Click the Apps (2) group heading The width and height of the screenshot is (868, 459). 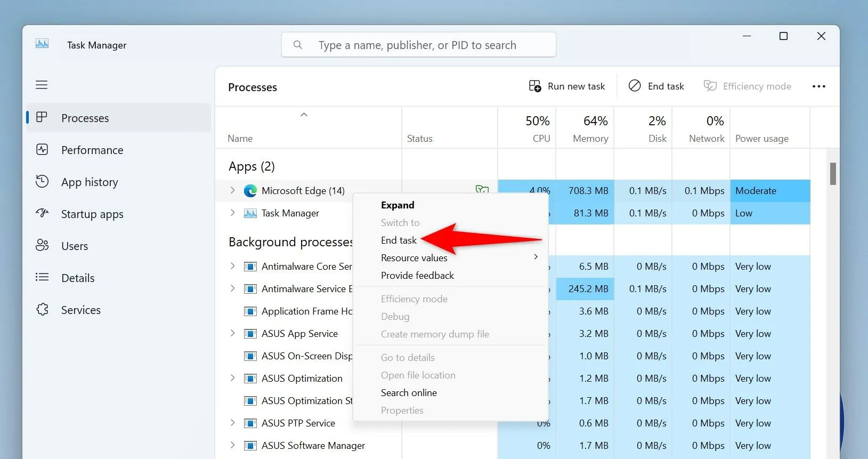[x=252, y=166]
